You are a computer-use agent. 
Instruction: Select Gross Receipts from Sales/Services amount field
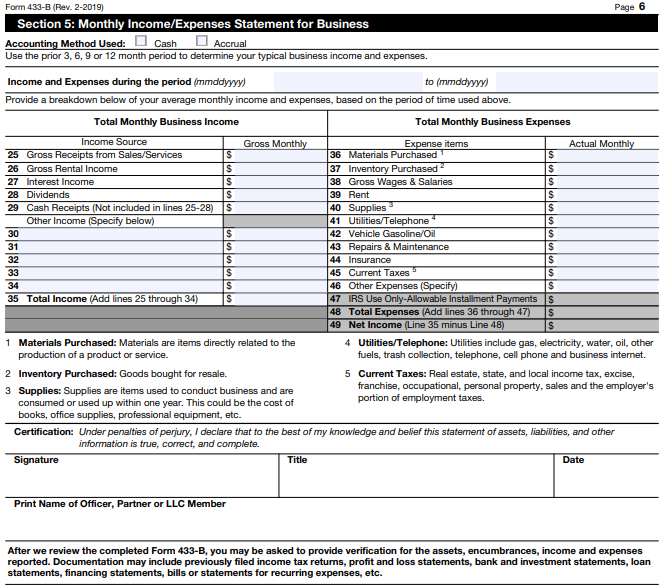(x=279, y=155)
